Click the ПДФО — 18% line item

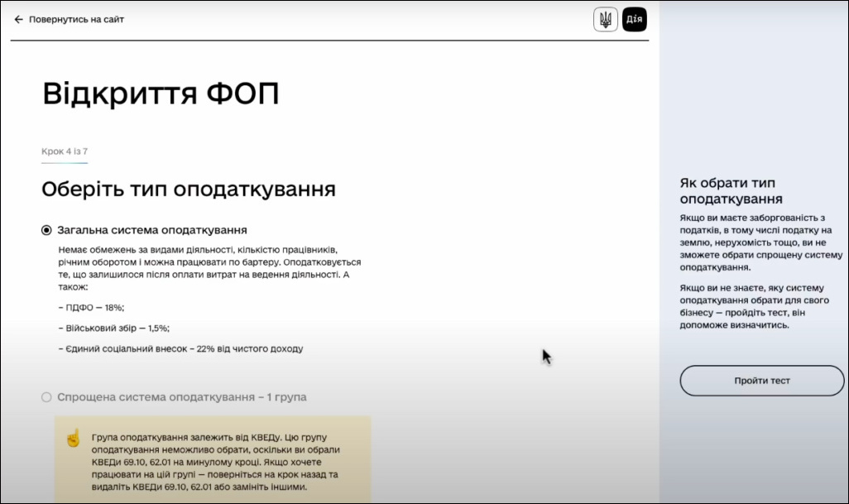click(91, 308)
